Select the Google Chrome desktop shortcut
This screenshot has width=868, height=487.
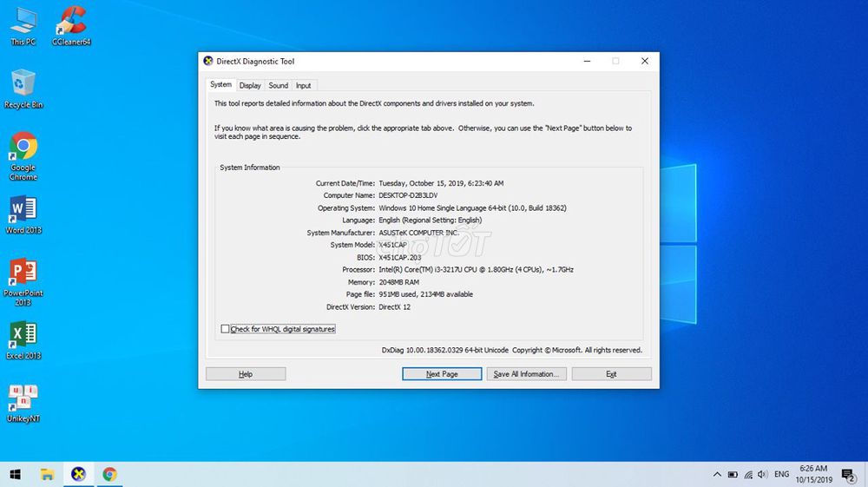(23, 156)
